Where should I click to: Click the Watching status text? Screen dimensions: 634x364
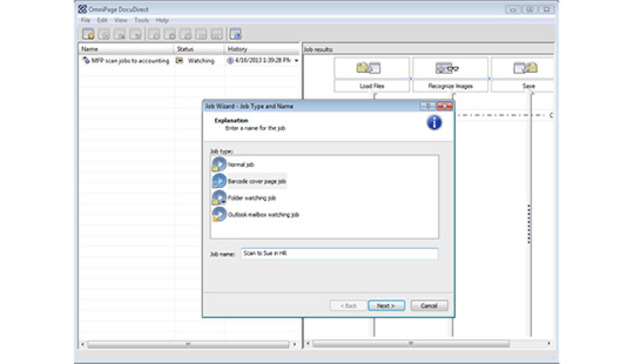[x=201, y=61]
